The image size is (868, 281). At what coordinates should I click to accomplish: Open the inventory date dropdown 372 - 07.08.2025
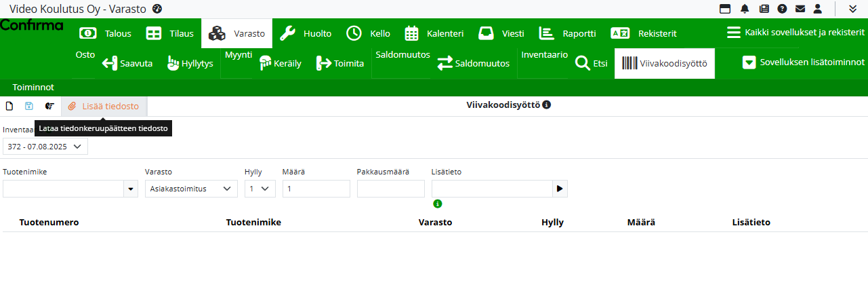click(45, 147)
